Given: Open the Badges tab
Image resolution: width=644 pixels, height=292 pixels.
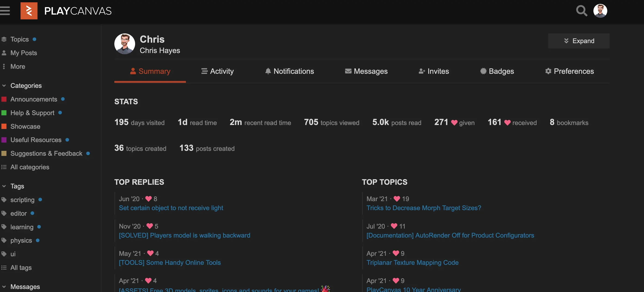Looking at the screenshot, I should click(497, 71).
